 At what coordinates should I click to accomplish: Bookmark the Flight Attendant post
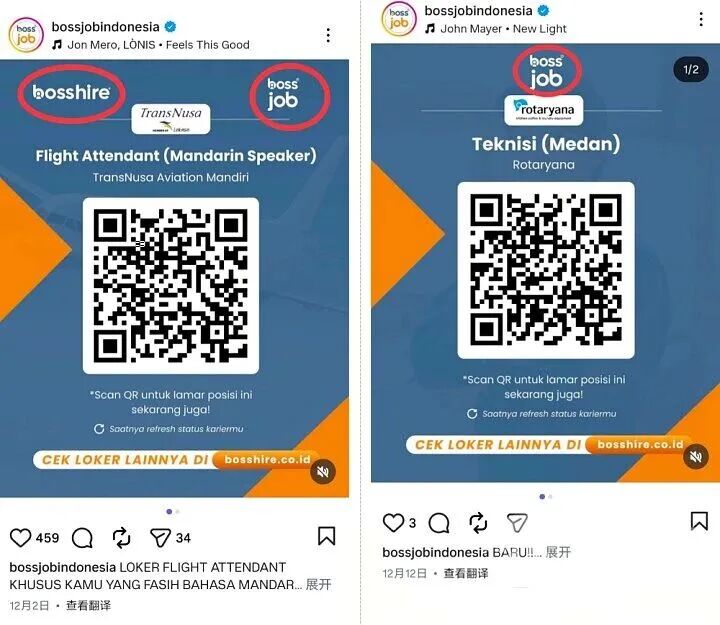[326, 536]
